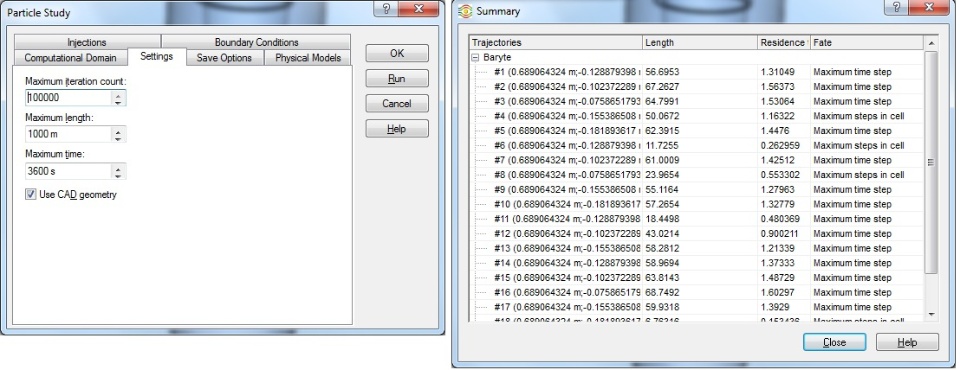The image size is (960, 370).
Task: Click length value 68.7492
Action: click(x=662, y=292)
